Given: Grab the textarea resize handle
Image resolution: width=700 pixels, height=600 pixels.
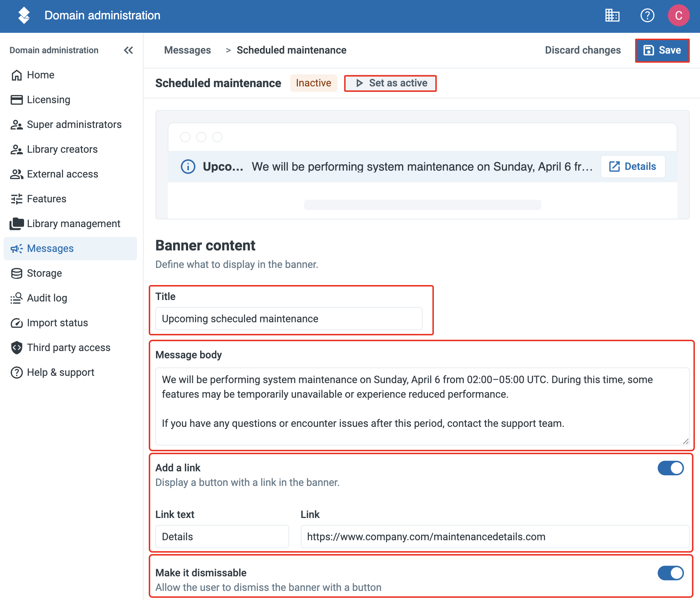Looking at the screenshot, I should tap(685, 441).
